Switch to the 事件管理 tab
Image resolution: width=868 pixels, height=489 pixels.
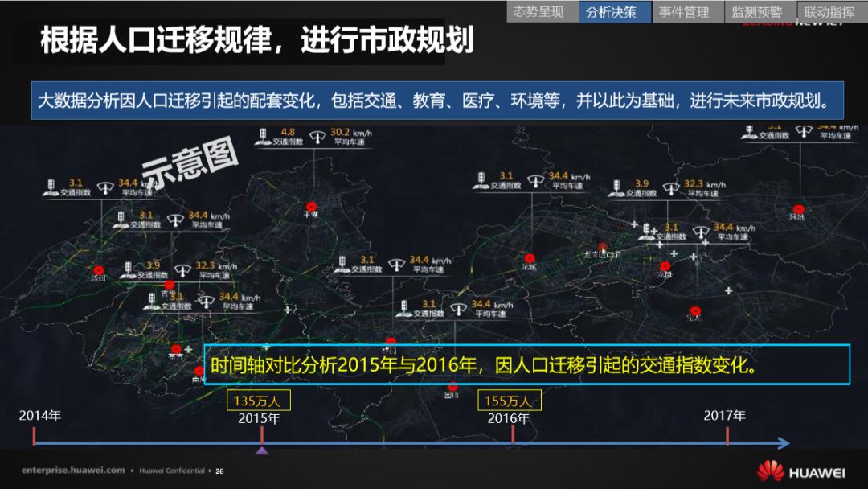(x=687, y=11)
